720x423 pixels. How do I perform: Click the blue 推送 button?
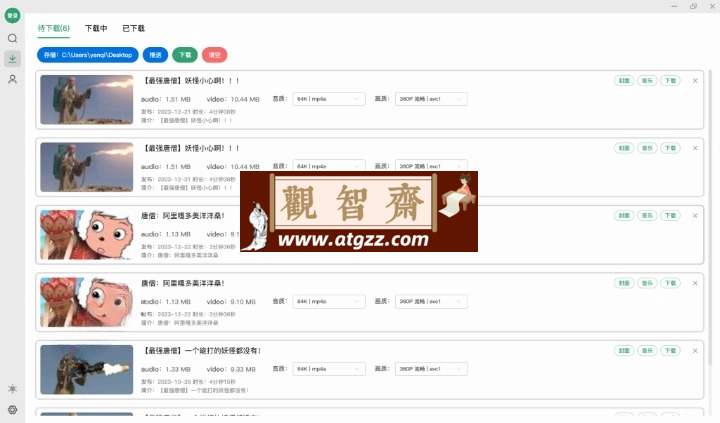pyautogui.click(x=155, y=55)
